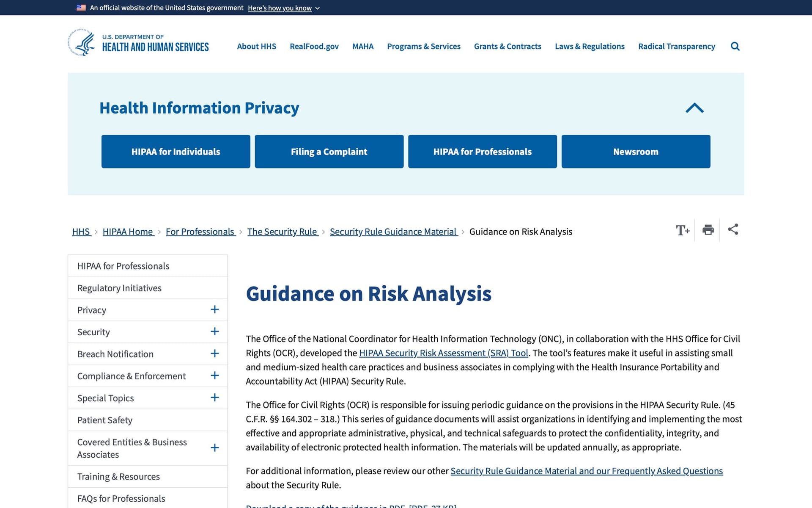The width and height of the screenshot is (812, 508).
Task: Collapse the Health Information Privacy banner
Action: point(694,108)
